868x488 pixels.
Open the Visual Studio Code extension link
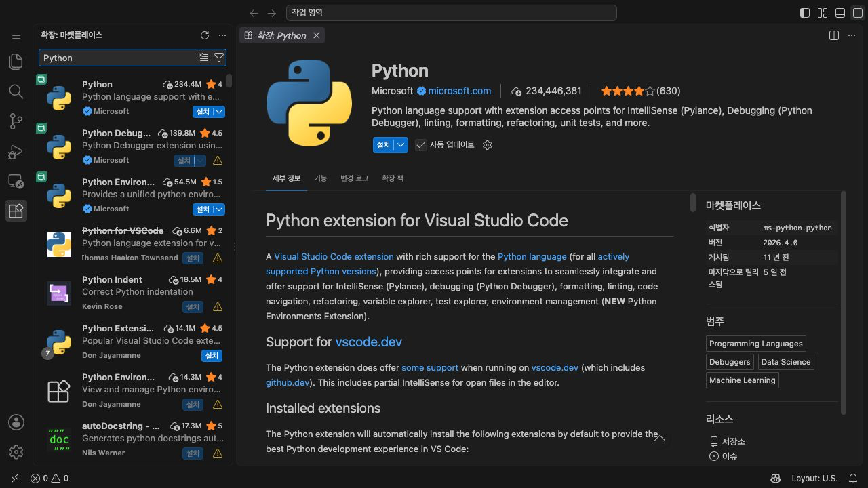tap(334, 256)
